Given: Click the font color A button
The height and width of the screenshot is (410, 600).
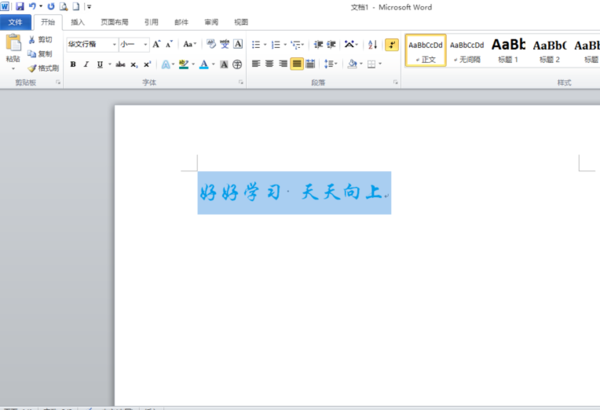Looking at the screenshot, I should click(x=203, y=64).
